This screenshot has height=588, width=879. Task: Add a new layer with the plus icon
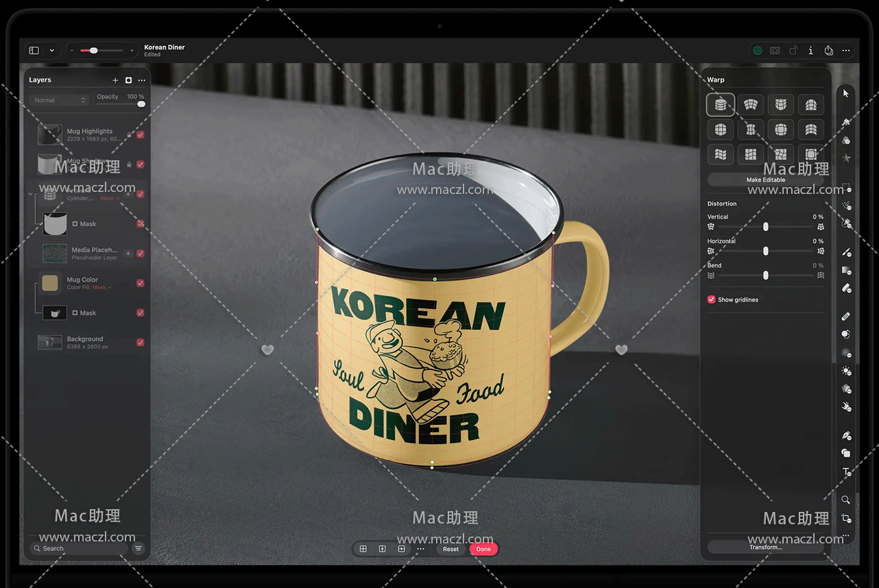115,80
